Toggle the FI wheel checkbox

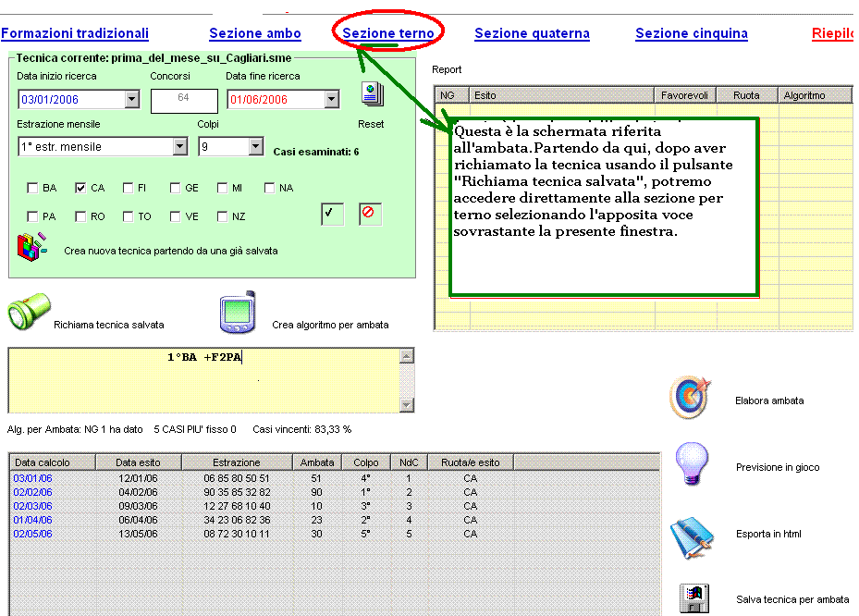coord(128,188)
